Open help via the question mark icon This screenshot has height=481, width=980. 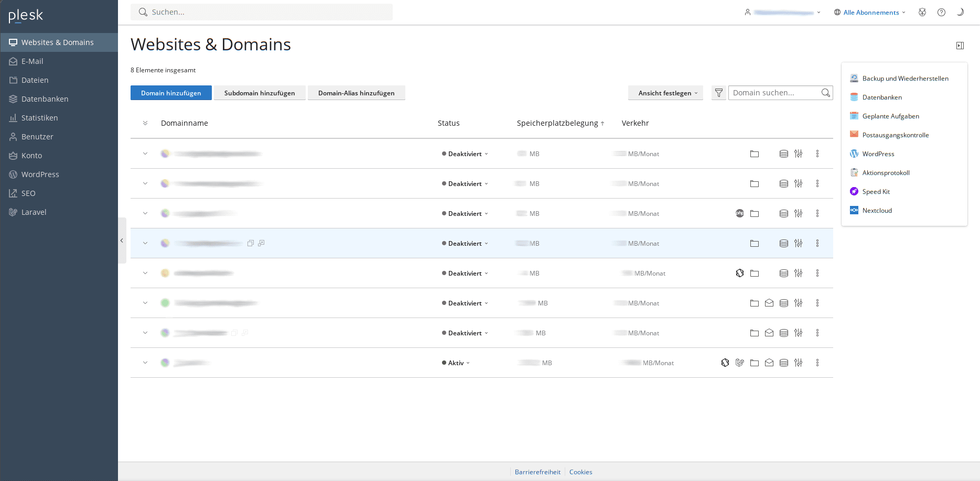tap(942, 12)
